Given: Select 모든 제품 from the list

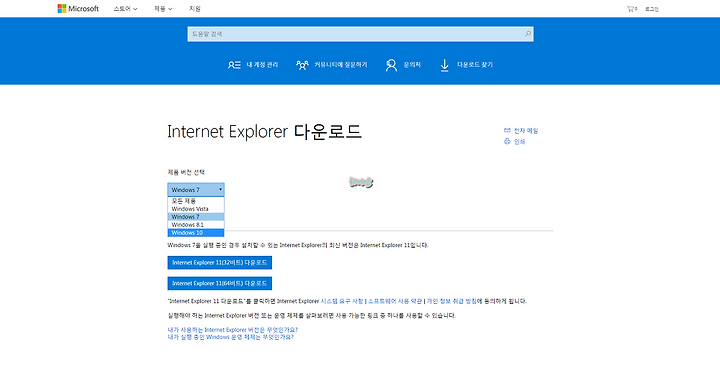Looking at the screenshot, I should pos(196,201).
